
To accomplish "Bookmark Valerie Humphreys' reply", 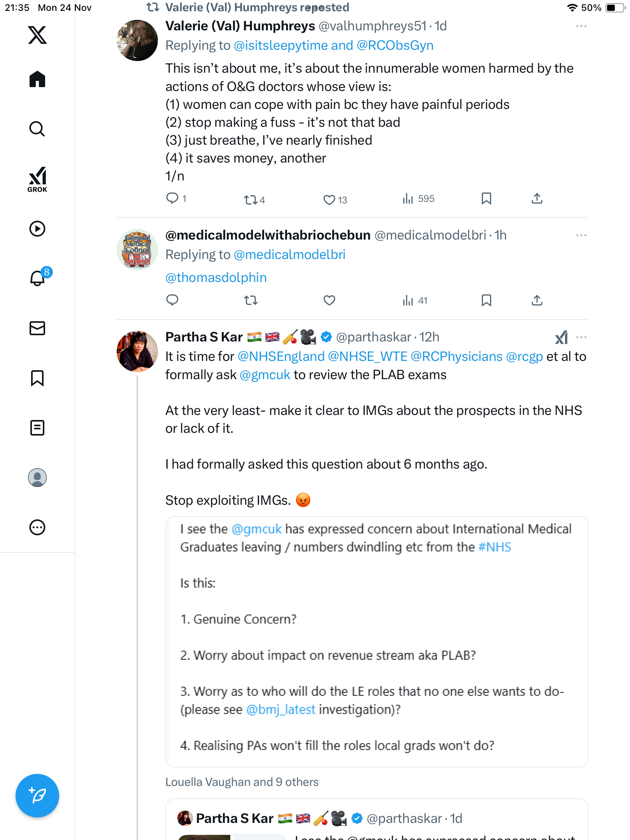I will click(486, 199).
